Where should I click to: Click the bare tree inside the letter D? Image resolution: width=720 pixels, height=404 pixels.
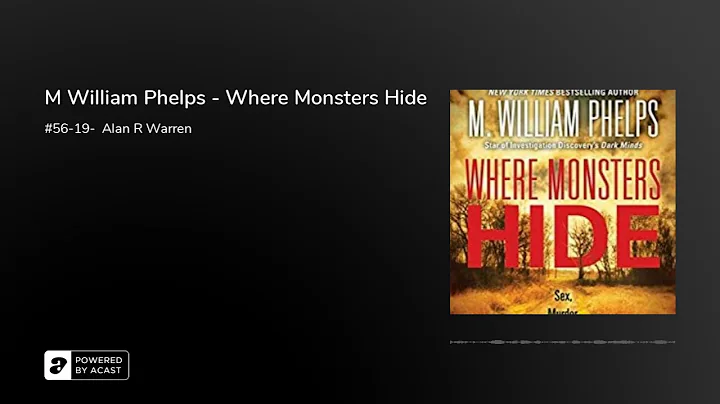pos(581,248)
